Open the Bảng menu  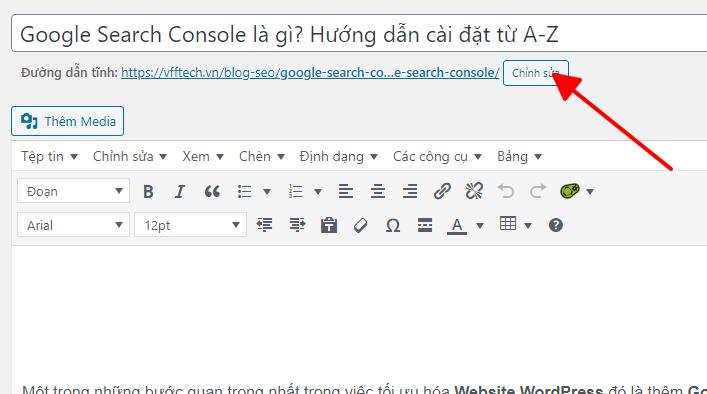519,156
